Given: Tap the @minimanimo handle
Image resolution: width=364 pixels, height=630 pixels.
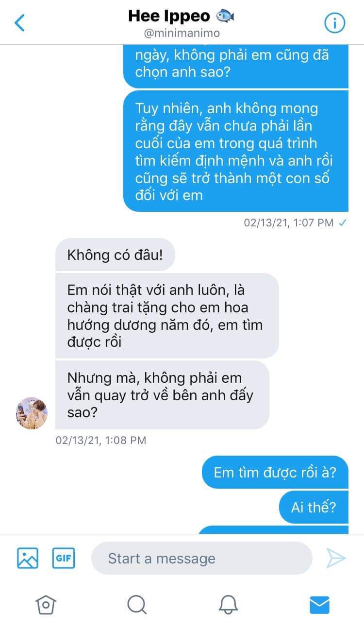Looking at the screenshot, I should click(x=182, y=33).
